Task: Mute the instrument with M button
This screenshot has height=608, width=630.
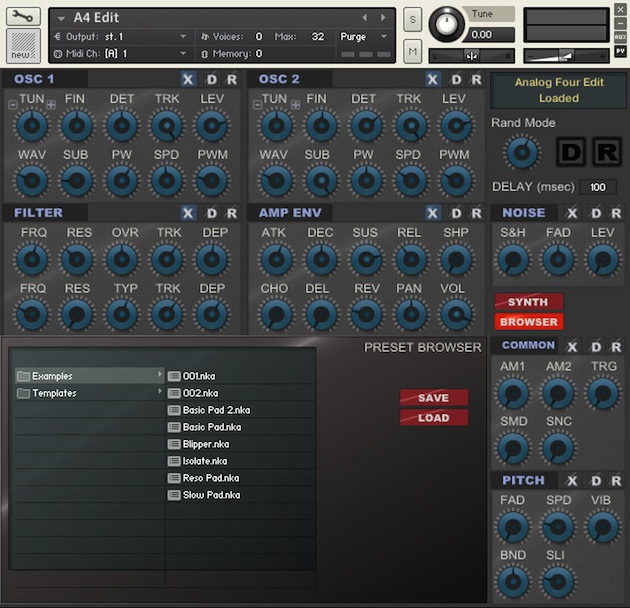Action: click(413, 51)
